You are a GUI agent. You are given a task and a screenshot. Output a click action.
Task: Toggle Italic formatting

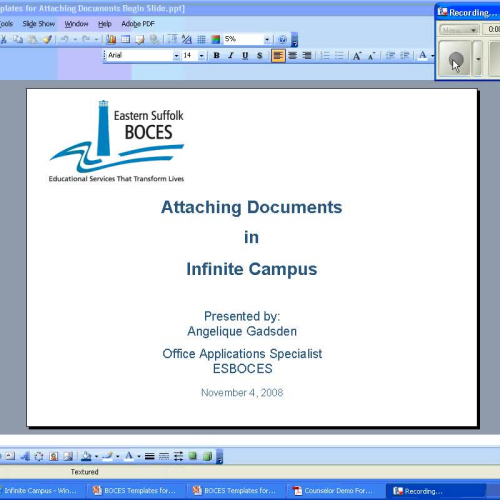231,55
